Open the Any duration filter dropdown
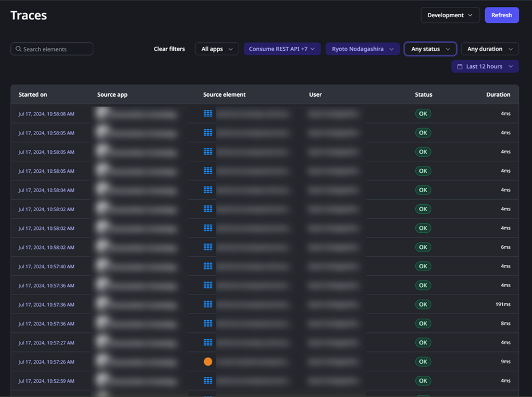Image resolution: width=532 pixels, height=397 pixels. 490,49
